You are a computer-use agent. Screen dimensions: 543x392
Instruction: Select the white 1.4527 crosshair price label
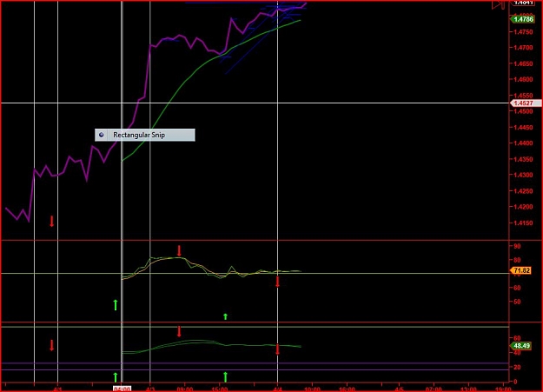coord(526,103)
